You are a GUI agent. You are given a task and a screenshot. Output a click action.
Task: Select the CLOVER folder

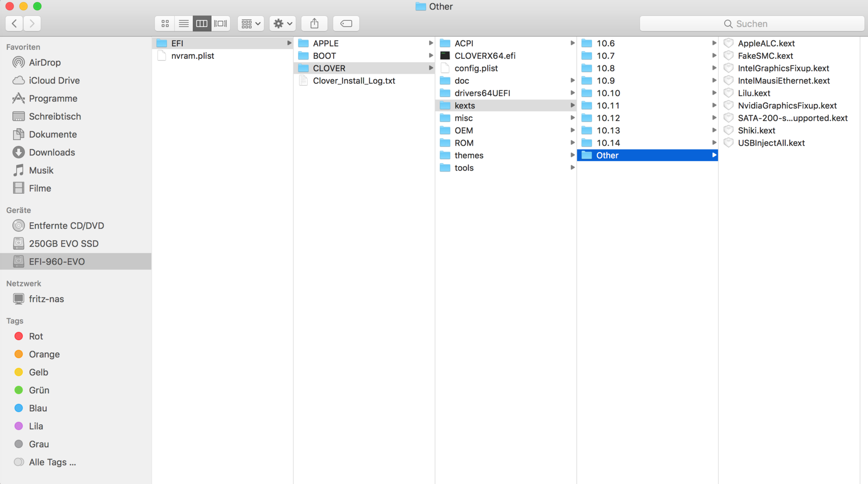coord(364,68)
